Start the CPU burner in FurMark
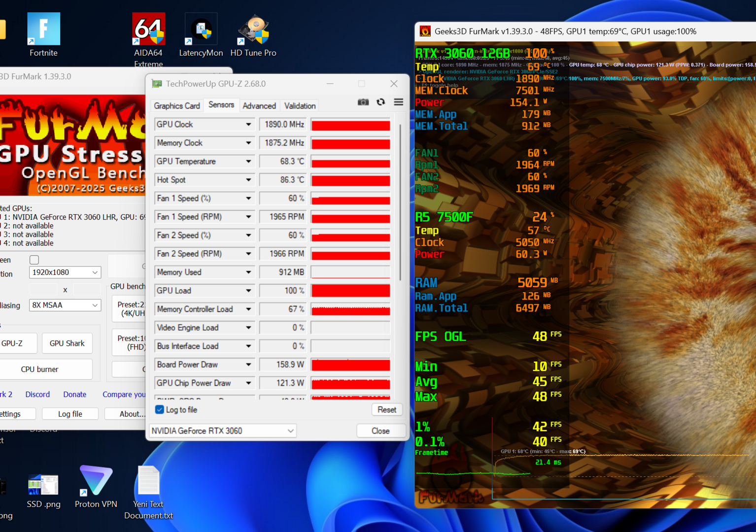Image resolution: width=756 pixels, height=532 pixels. coord(39,369)
